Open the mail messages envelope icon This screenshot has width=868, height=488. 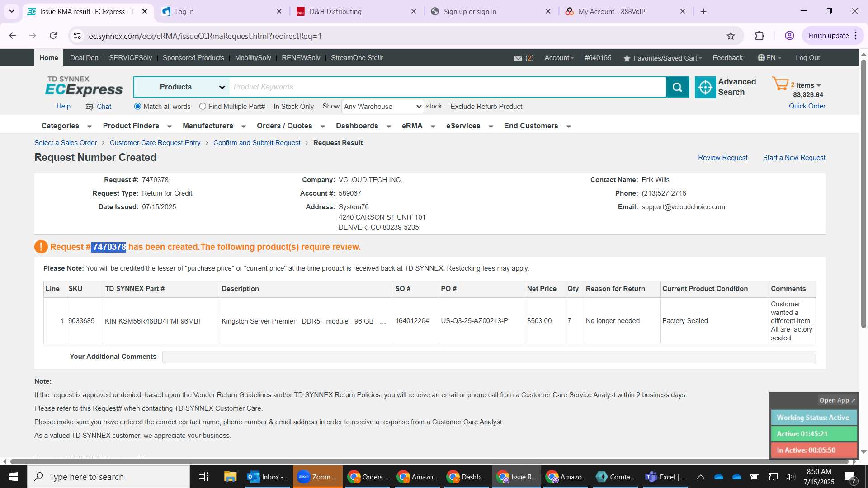pyautogui.click(x=518, y=58)
